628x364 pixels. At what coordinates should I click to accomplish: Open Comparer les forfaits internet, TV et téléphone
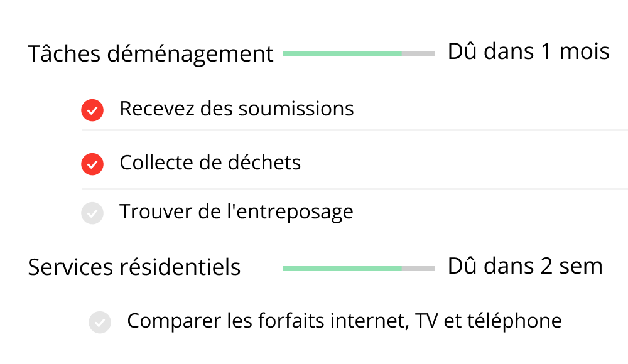pyautogui.click(x=344, y=321)
